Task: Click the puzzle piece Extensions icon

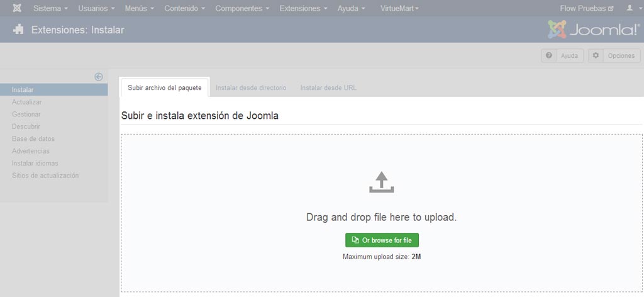Action: point(18,30)
